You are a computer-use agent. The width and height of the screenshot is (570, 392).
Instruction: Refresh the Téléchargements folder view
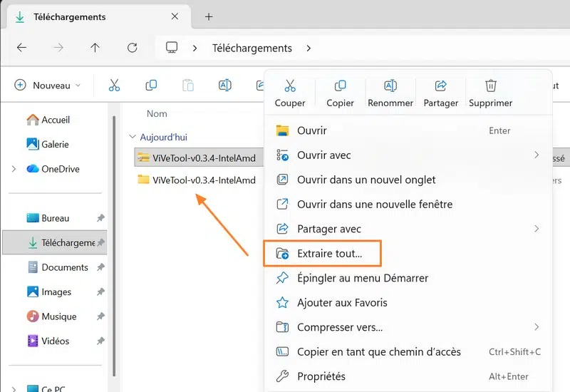pyautogui.click(x=132, y=48)
